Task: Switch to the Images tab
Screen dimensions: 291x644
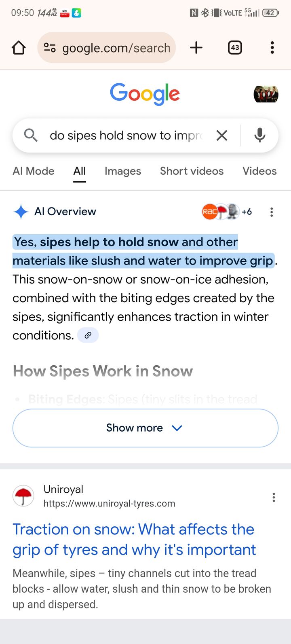Action: coord(123,171)
